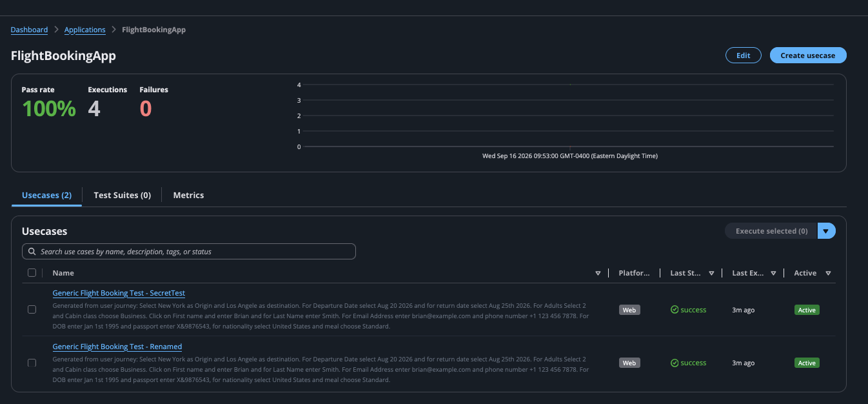868x404 pixels.
Task: Click the chart timestamp label
Action: tap(570, 156)
